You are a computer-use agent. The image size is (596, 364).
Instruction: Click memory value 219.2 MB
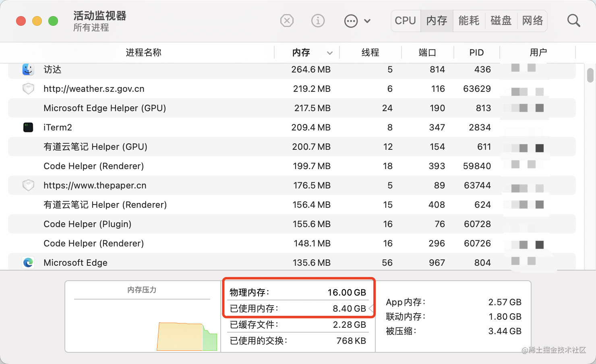click(312, 89)
